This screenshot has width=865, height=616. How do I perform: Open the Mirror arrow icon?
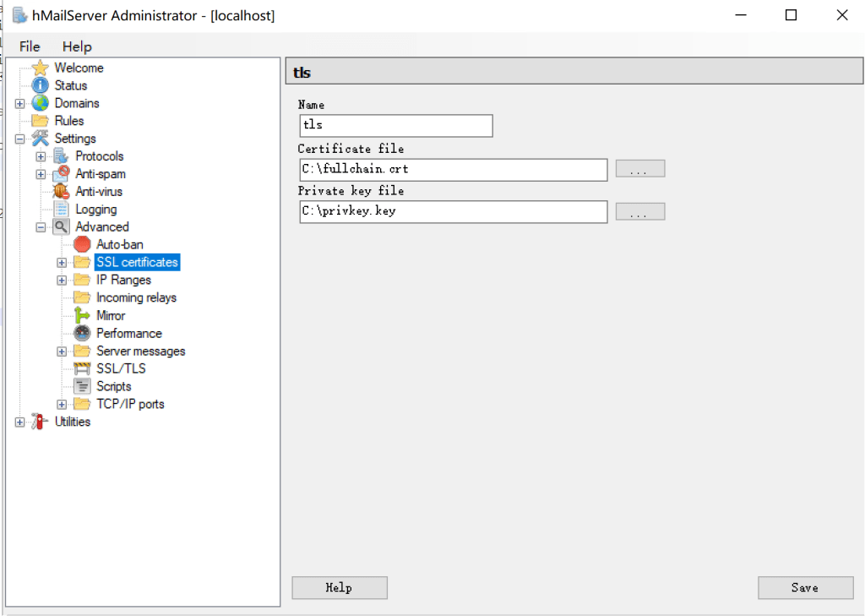(82, 315)
